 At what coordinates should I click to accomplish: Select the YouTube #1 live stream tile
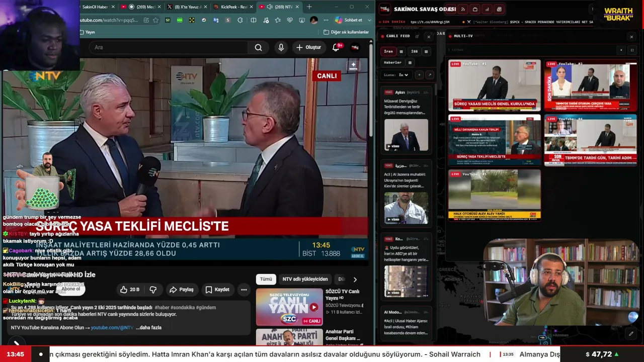[495, 85]
